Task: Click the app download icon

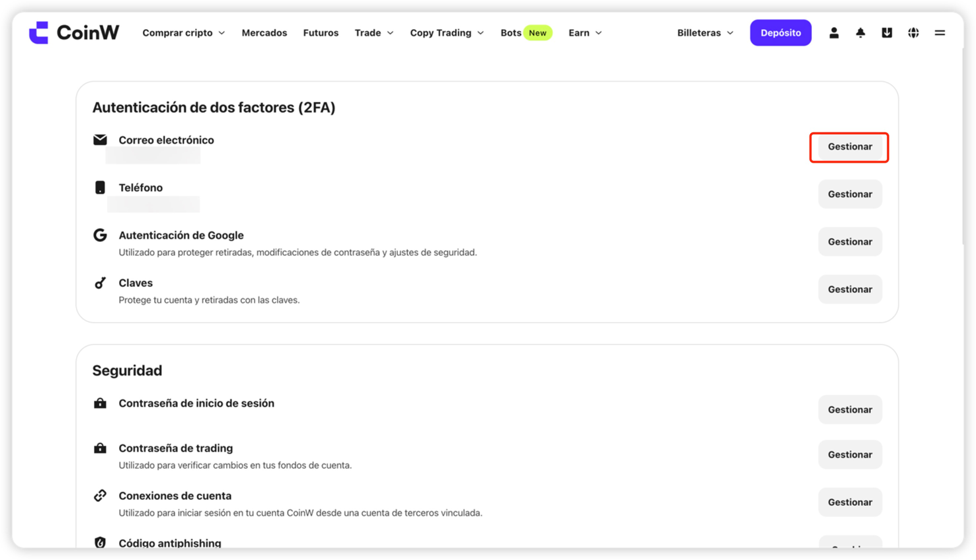Action: pos(887,32)
